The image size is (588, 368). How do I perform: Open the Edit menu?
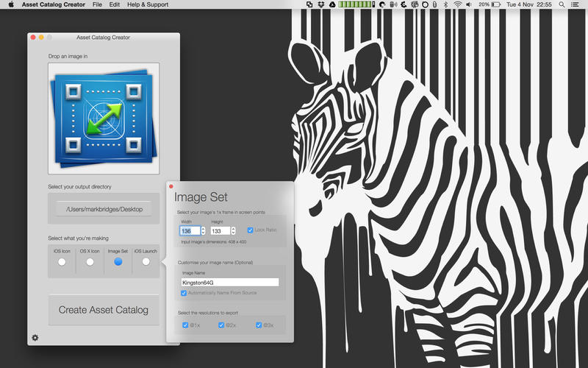click(115, 4)
